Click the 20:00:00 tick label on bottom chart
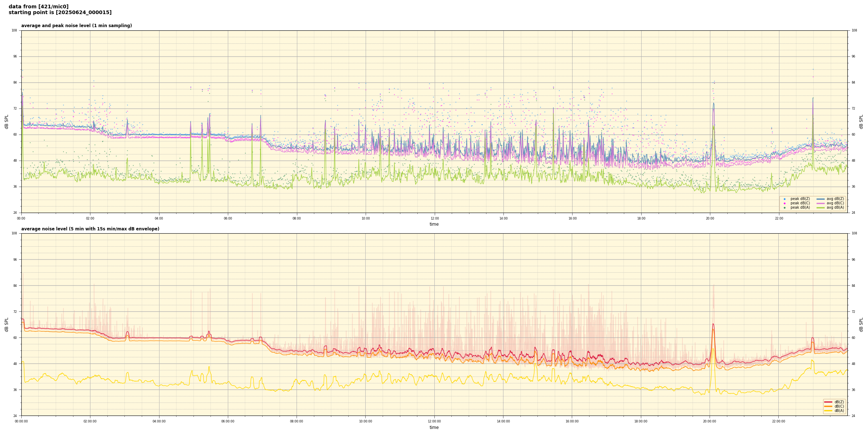868x434 pixels. (710, 421)
